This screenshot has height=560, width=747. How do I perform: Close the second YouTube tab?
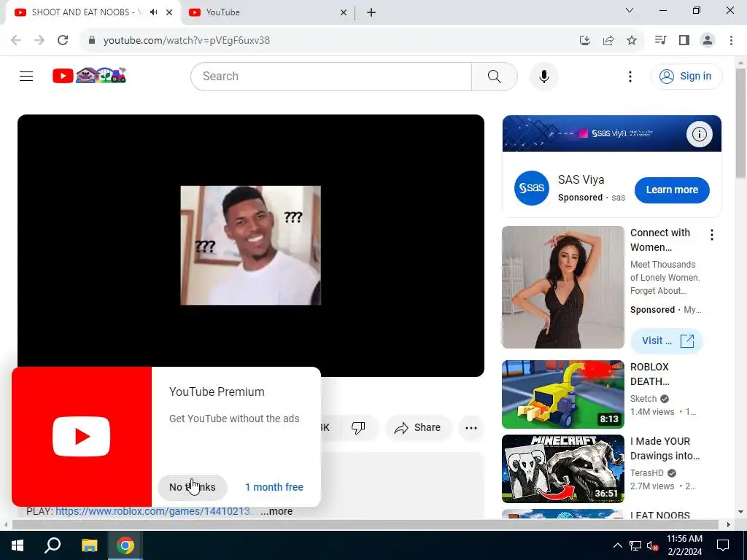pos(344,12)
